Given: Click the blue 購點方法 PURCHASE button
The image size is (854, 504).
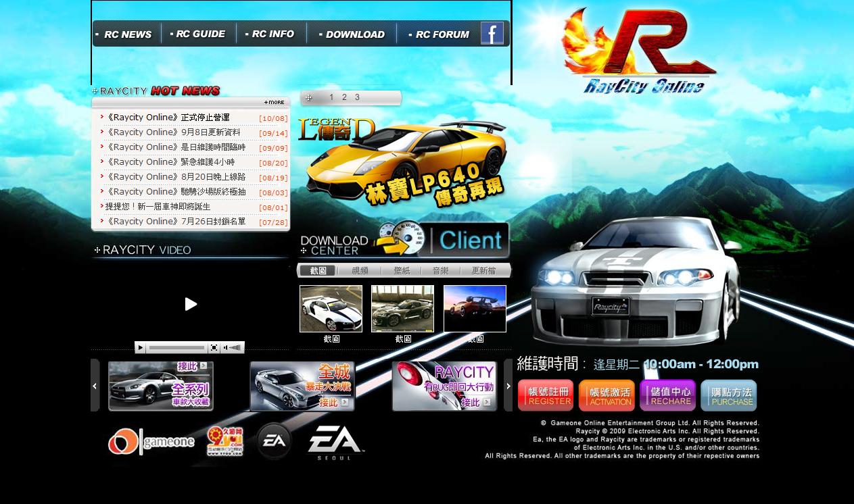Looking at the screenshot, I should 729,395.
